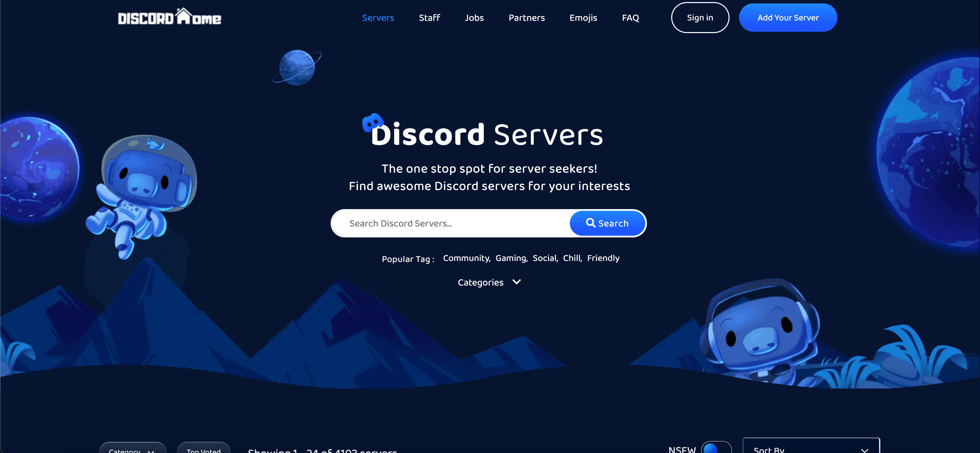Click the Community popular tag link
Screen dimensions: 980x453
coord(466,258)
